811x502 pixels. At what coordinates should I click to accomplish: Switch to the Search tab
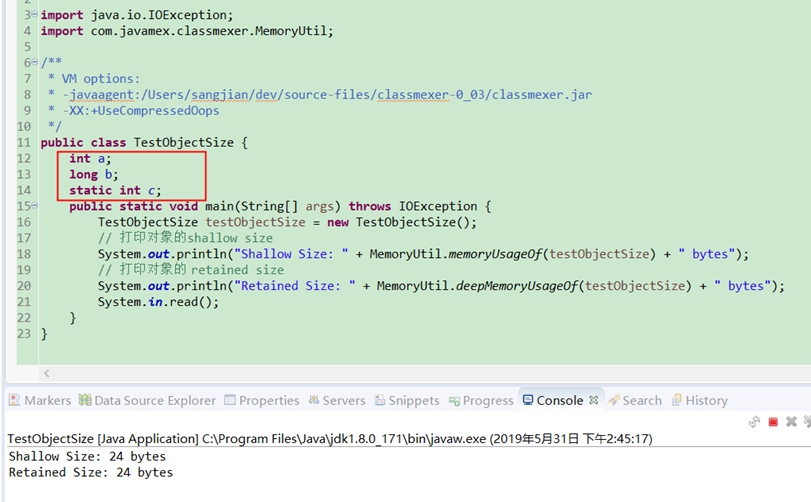click(634, 400)
